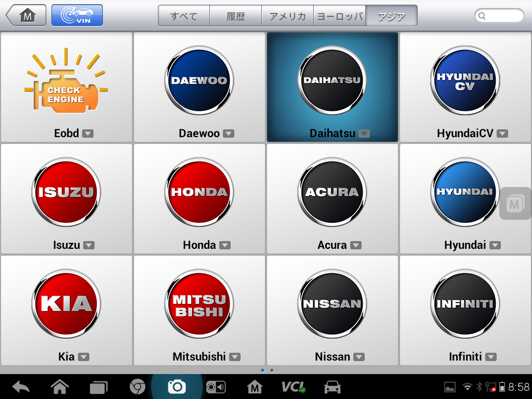This screenshot has width=532, height=399.
Task: Tap the floating M shortcut button
Action: (515, 204)
